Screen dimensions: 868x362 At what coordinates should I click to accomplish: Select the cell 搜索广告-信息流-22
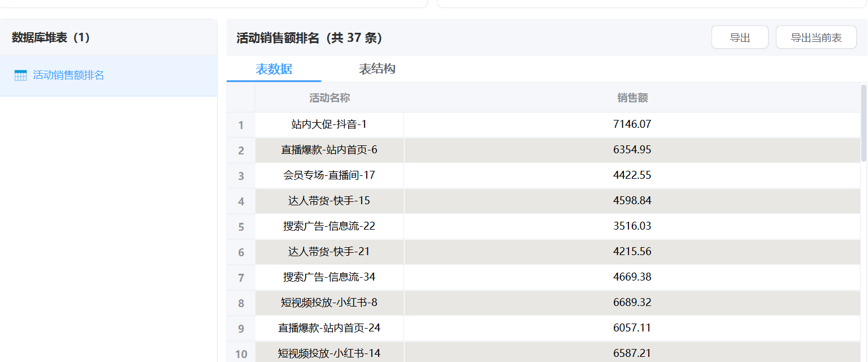(329, 226)
